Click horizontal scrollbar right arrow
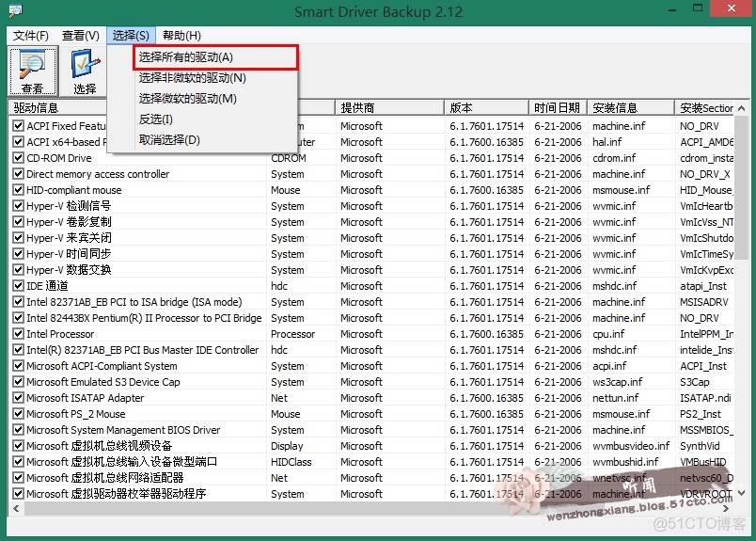The image size is (756, 541). [726, 508]
